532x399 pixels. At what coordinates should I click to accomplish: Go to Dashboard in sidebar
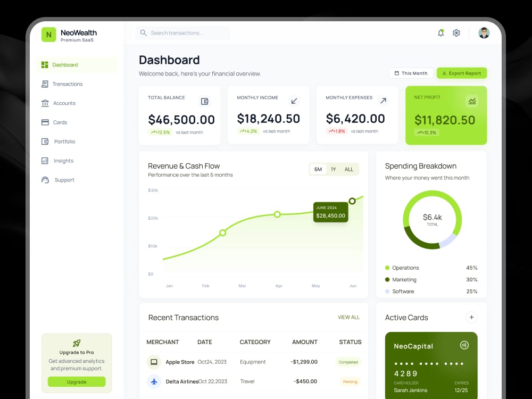[77, 65]
